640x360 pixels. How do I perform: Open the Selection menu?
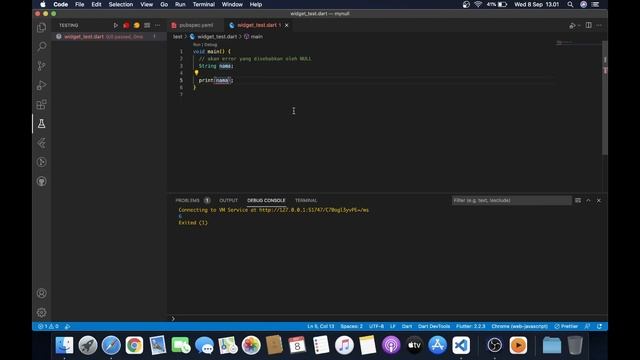[121, 4]
